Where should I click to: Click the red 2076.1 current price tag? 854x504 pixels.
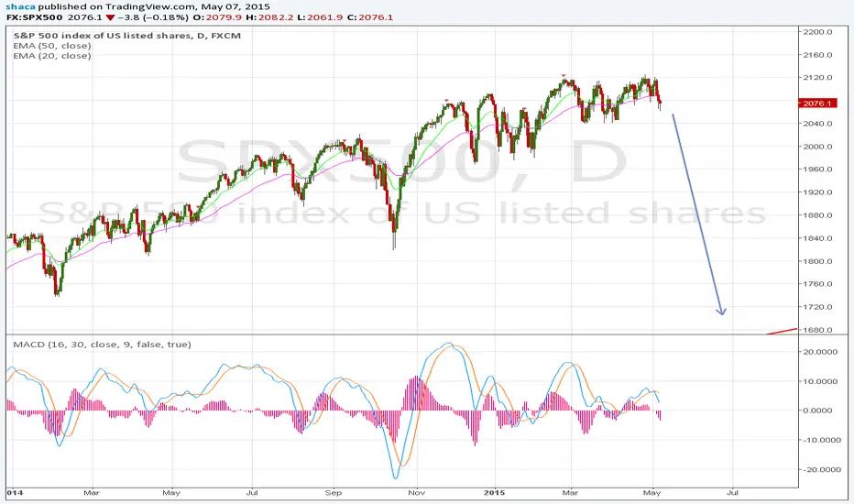coord(817,104)
